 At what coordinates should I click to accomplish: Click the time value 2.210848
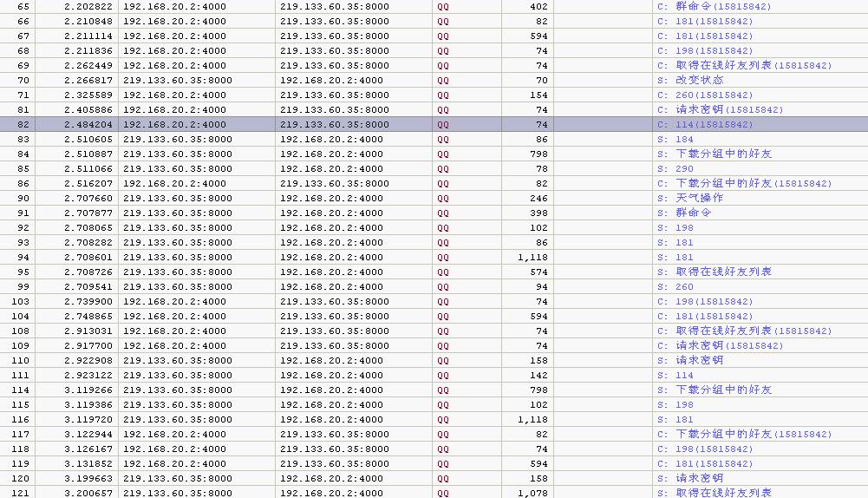[x=88, y=21]
